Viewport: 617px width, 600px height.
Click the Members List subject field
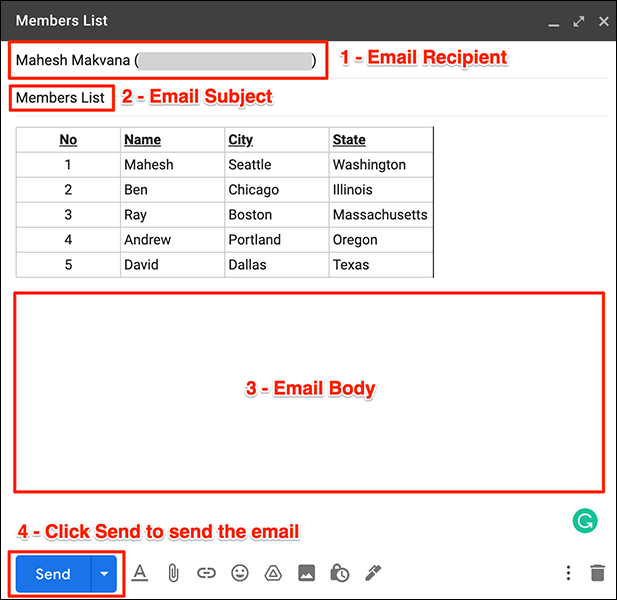[60, 98]
